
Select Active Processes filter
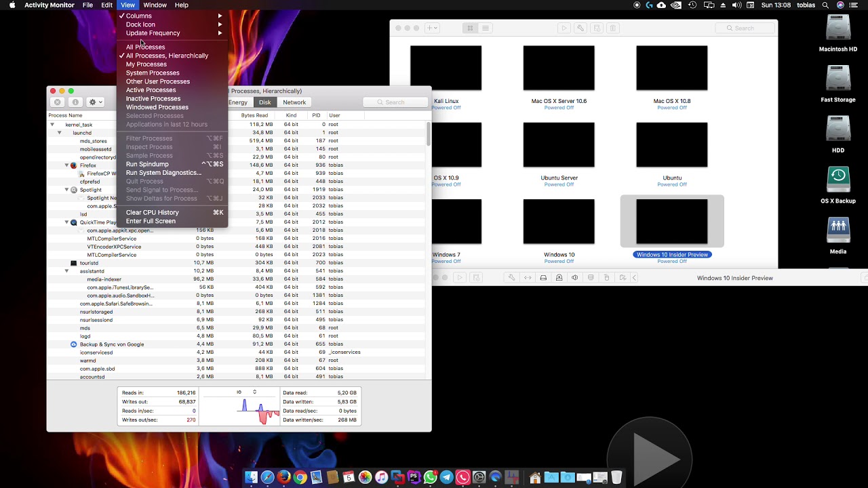tap(174, 90)
